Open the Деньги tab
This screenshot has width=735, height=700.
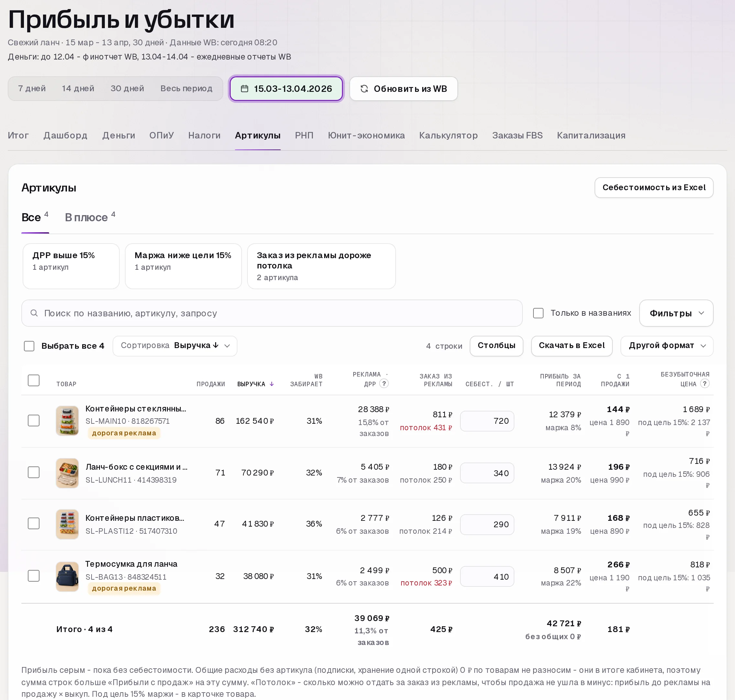(119, 136)
